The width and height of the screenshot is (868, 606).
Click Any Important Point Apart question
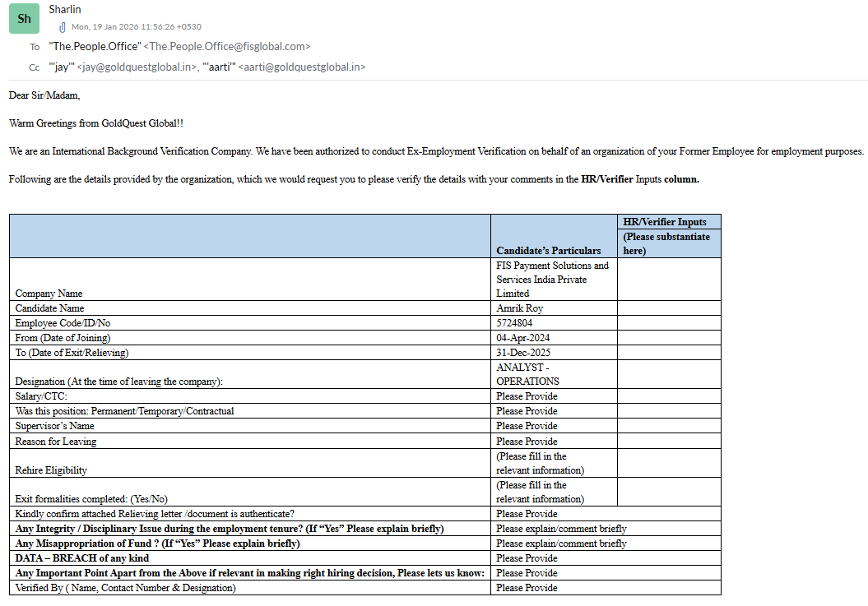(249, 573)
